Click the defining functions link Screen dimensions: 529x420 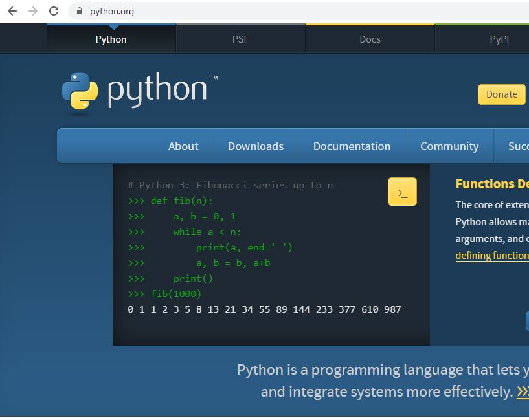coord(492,256)
